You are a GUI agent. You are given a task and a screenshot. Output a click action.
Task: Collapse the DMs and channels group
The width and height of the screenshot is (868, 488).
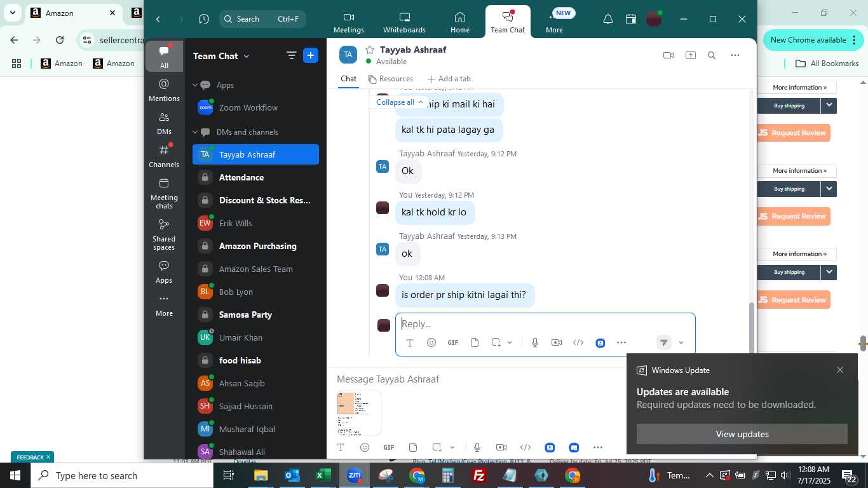(x=196, y=132)
